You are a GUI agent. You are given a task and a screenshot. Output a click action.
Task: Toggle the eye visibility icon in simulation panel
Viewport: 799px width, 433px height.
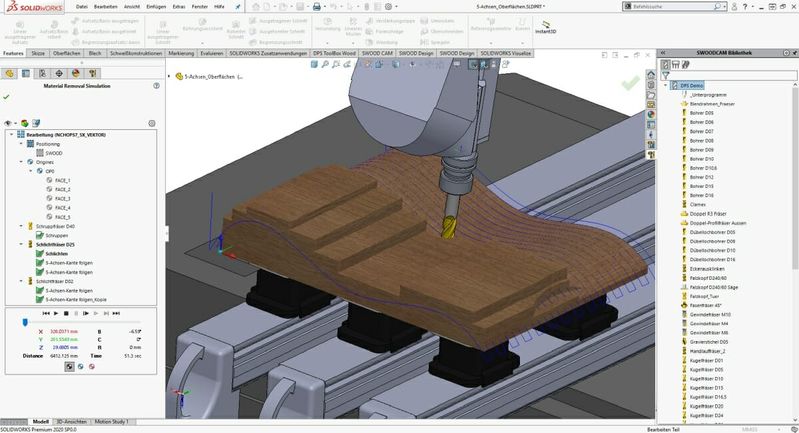pyautogui.click(x=9, y=122)
